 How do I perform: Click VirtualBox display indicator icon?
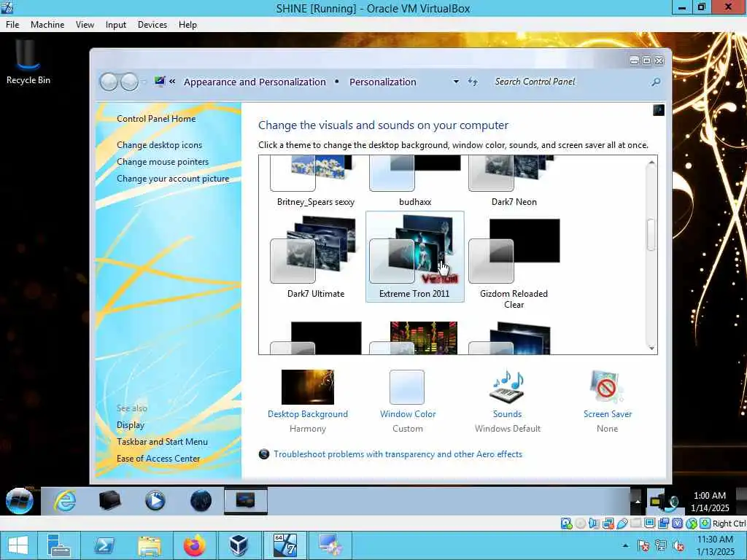coord(650,524)
